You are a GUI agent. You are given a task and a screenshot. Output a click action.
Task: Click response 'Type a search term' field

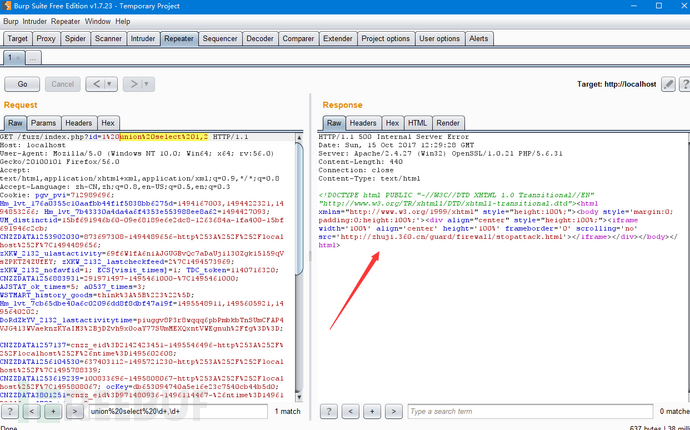pyautogui.click(x=530, y=412)
